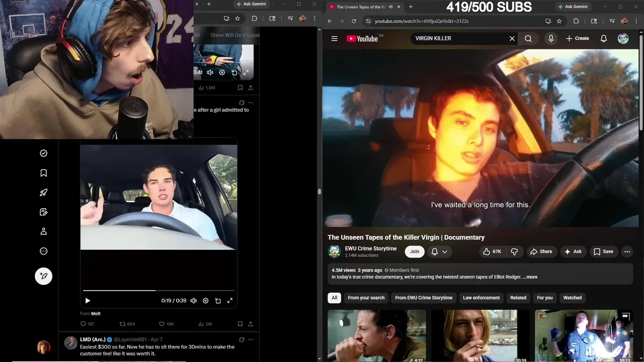
Task: Open LMD (Arc.) profile name
Action: tap(93, 339)
